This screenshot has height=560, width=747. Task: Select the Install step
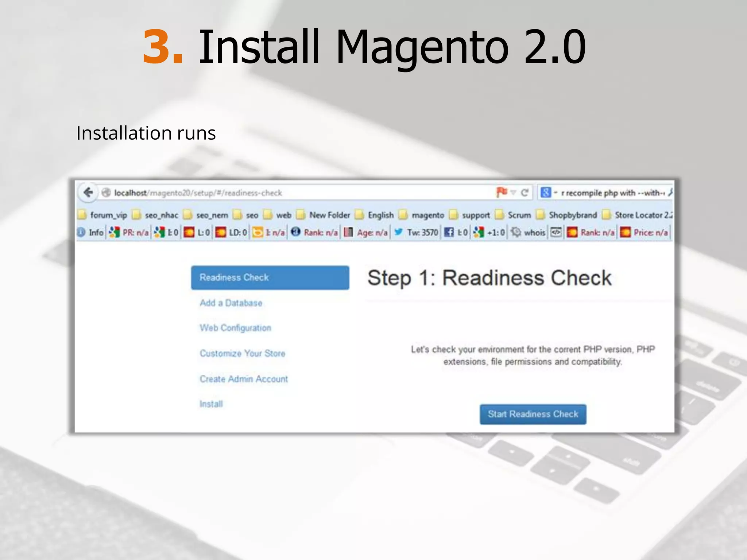211,404
